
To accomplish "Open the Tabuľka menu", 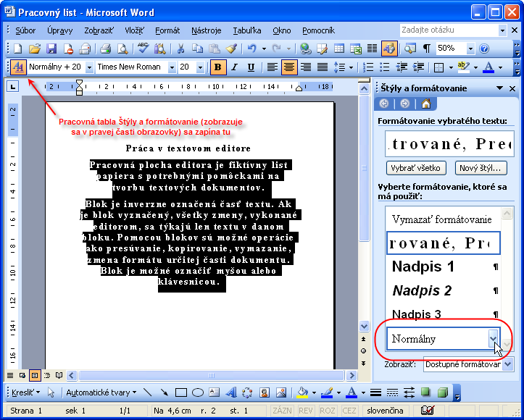I will point(246,30).
